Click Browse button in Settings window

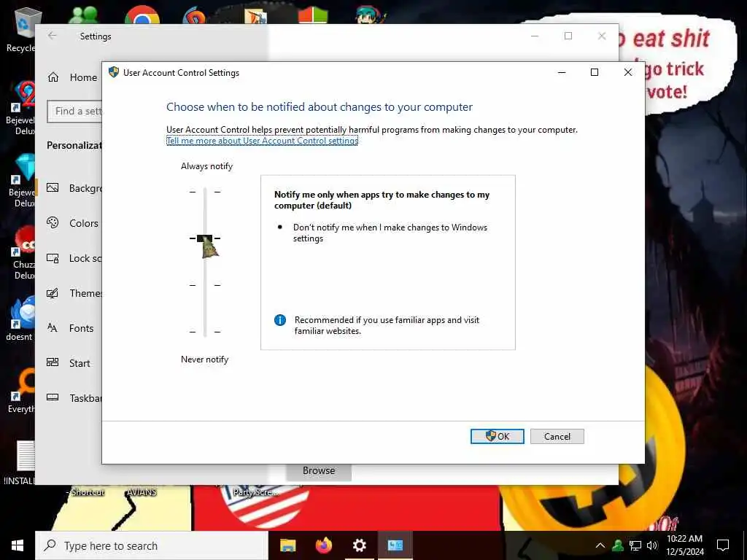click(x=319, y=470)
